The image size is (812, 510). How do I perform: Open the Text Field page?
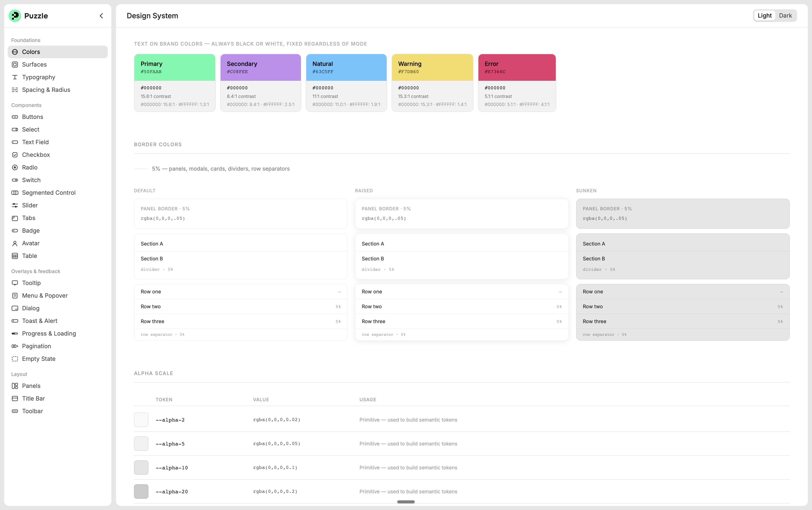click(58, 142)
